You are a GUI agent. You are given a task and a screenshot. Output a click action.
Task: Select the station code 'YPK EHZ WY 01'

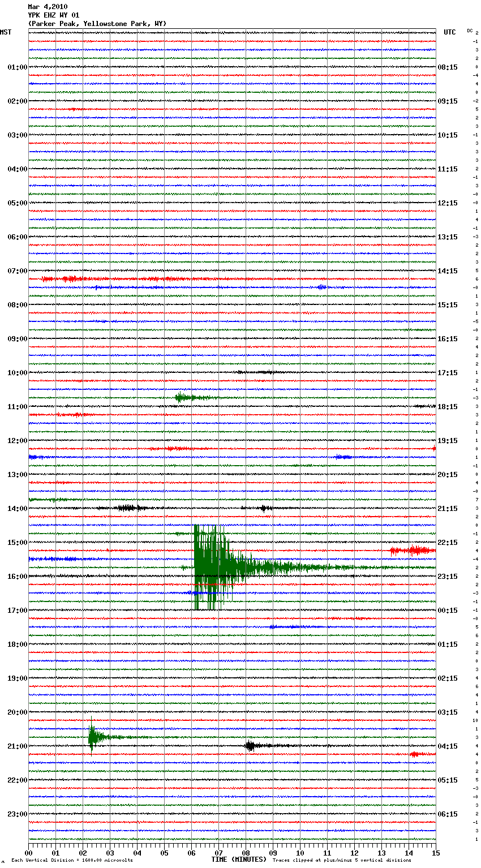point(54,15)
